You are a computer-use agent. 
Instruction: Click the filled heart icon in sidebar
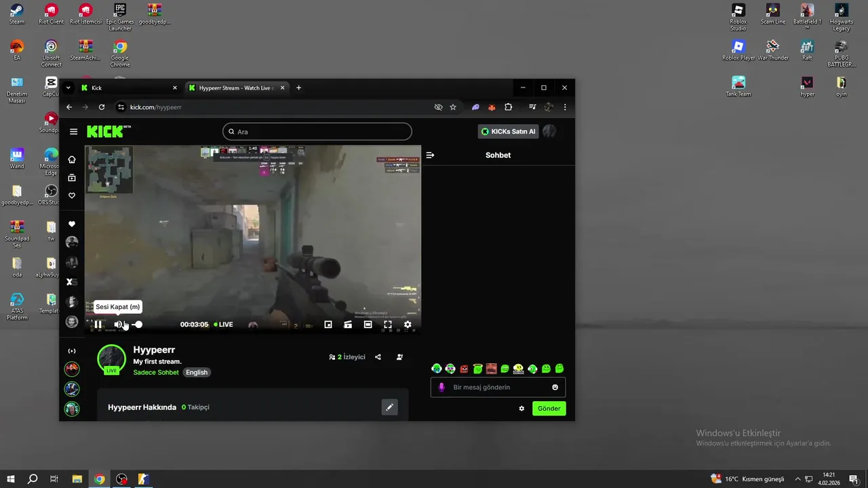72,224
